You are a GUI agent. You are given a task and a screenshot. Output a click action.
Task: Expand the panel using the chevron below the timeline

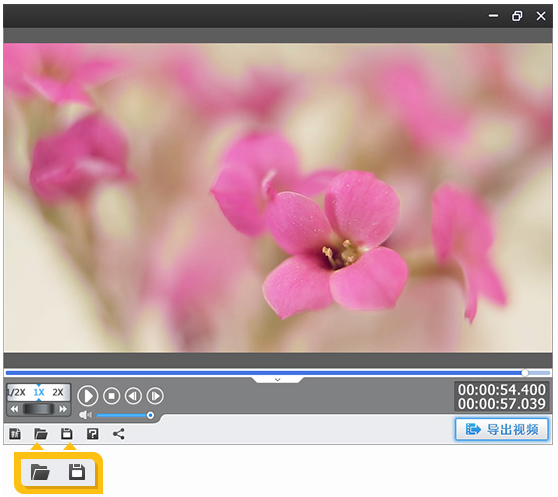(278, 380)
